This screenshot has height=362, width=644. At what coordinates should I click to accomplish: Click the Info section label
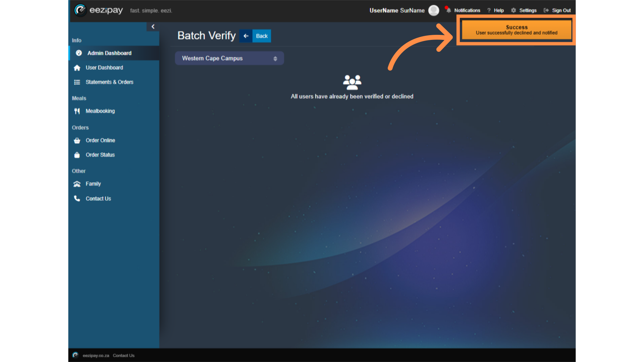pyautogui.click(x=76, y=41)
